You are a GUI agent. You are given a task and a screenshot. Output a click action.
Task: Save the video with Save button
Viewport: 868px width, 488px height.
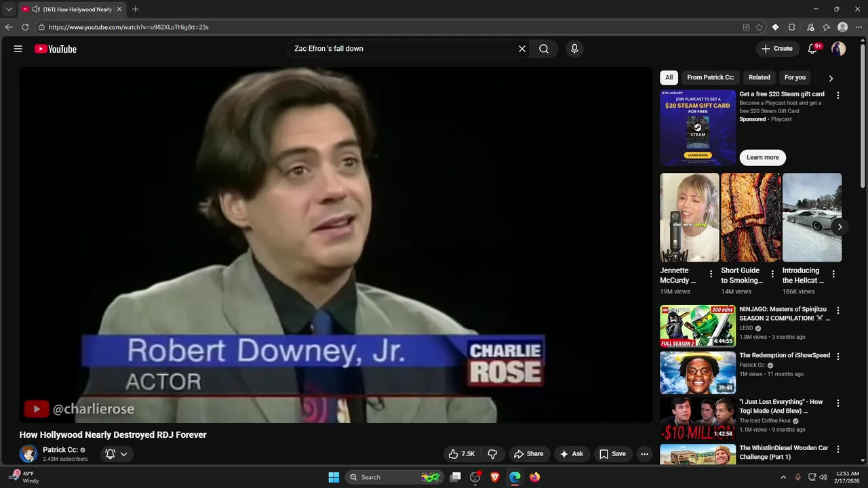pos(612,454)
